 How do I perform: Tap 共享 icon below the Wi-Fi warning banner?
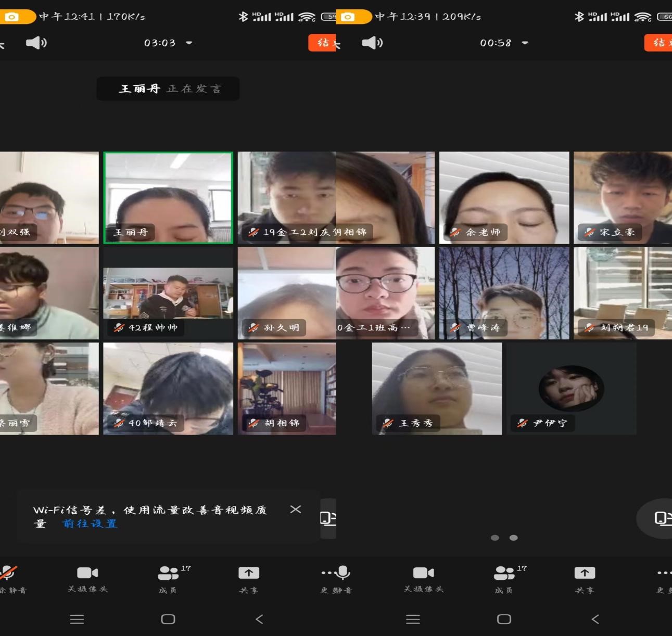tap(249, 579)
